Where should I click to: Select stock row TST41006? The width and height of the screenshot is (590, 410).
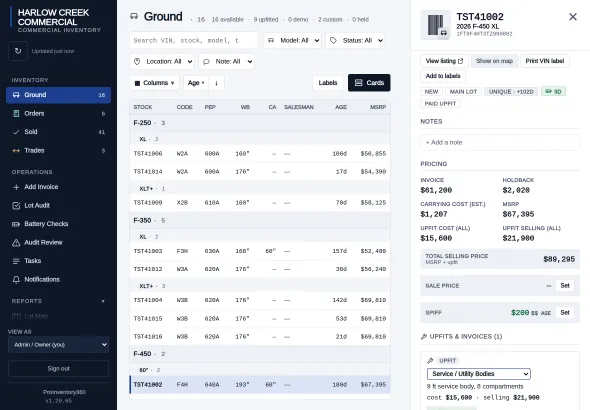(260, 153)
